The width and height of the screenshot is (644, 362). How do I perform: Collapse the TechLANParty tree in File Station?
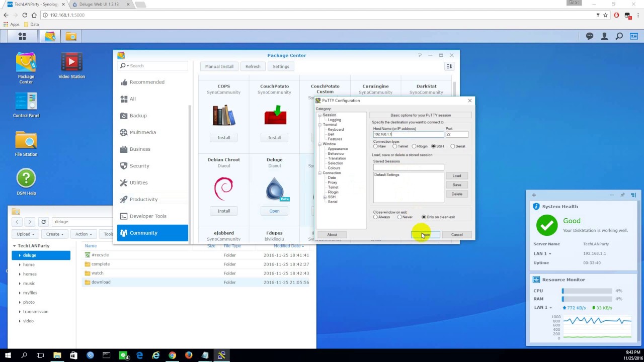pyautogui.click(x=15, y=246)
